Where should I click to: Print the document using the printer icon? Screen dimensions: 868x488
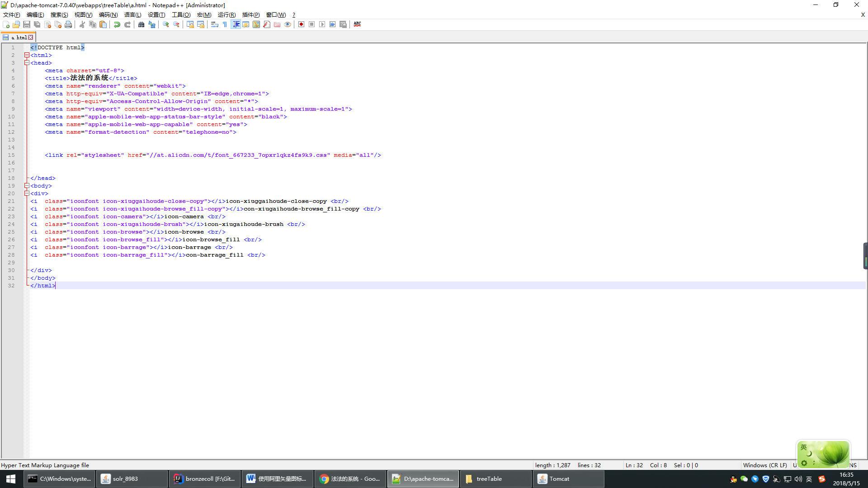[x=68, y=24]
